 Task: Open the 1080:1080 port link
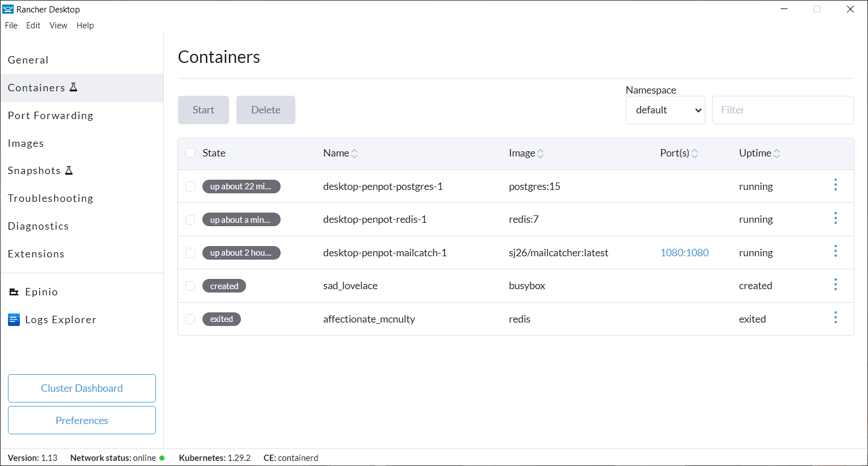point(684,253)
